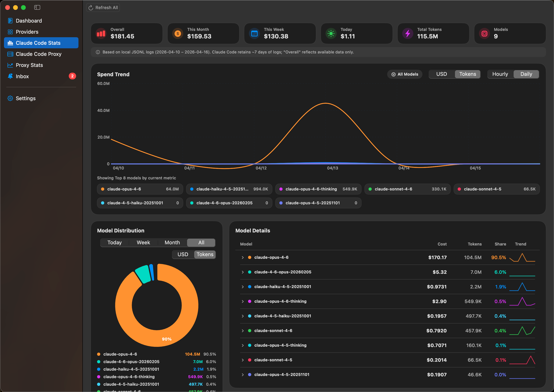View Proxy Stats via its line-chart icon

(10, 65)
